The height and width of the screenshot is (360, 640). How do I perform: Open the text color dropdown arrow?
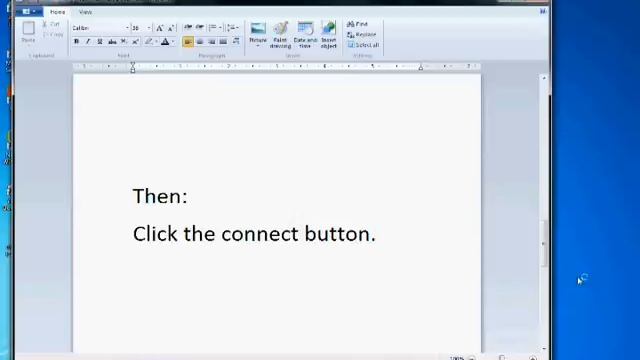pos(173,41)
